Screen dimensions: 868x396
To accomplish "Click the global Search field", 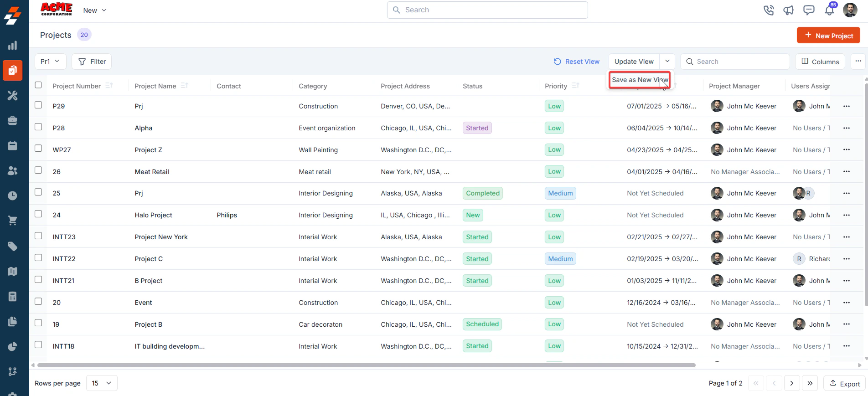I will 487,10.
